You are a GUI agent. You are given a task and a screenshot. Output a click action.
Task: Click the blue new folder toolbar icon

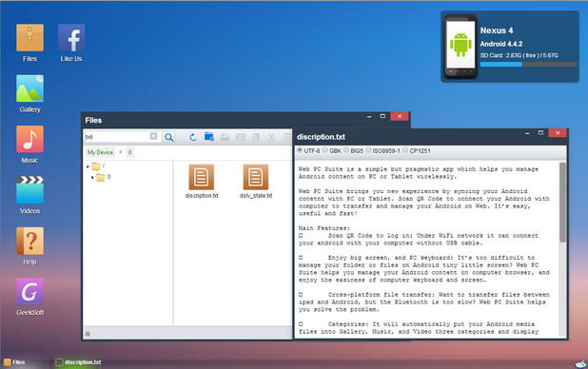[x=209, y=137]
